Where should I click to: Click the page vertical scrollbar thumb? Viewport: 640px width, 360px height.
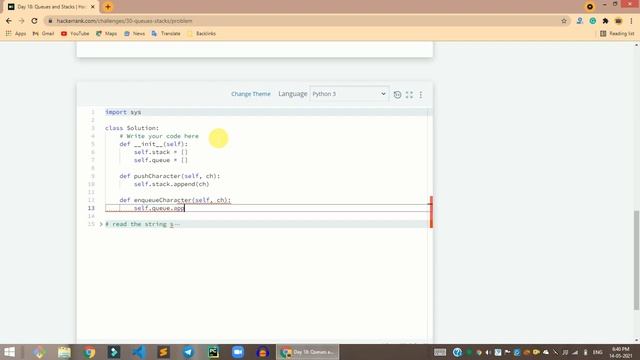(636, 260)
